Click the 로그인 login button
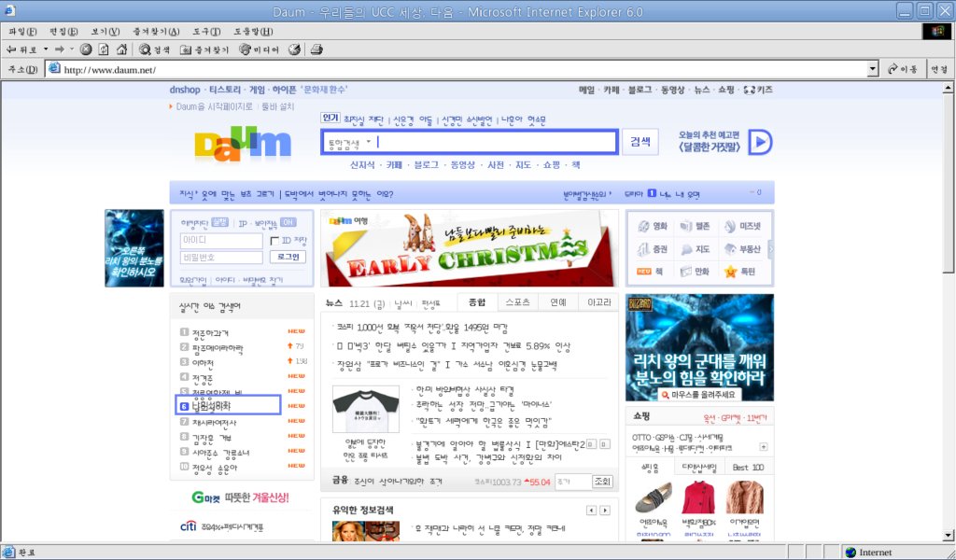Screen dimensions: 956x560 (x=288, y=258)
